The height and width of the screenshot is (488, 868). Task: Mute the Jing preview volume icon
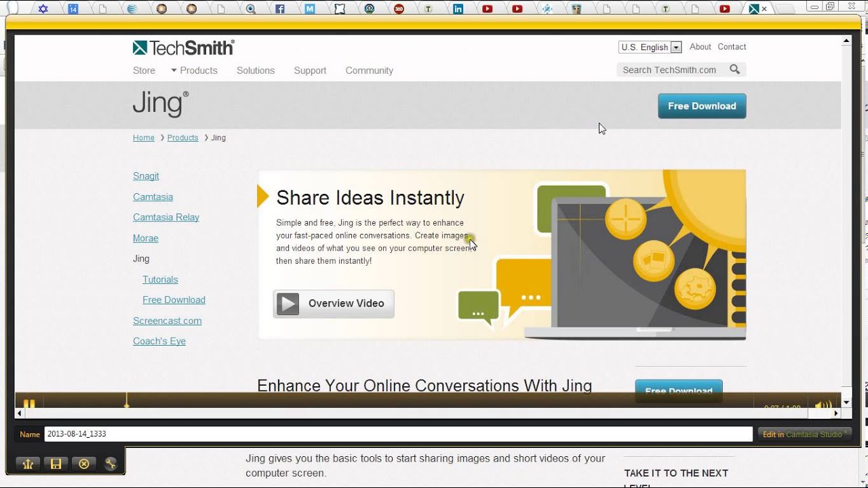pos(823,405)
